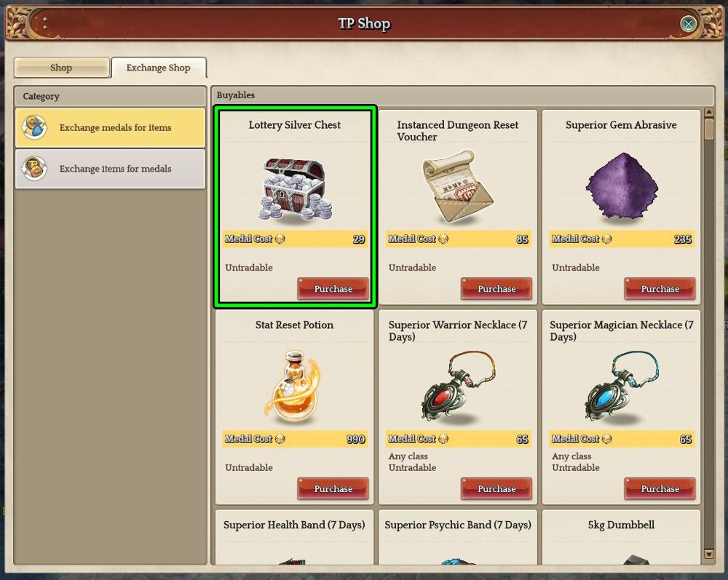Click the coin icon beside Exchange items for medals
The image size is (728, 580).
pos(34,168)
